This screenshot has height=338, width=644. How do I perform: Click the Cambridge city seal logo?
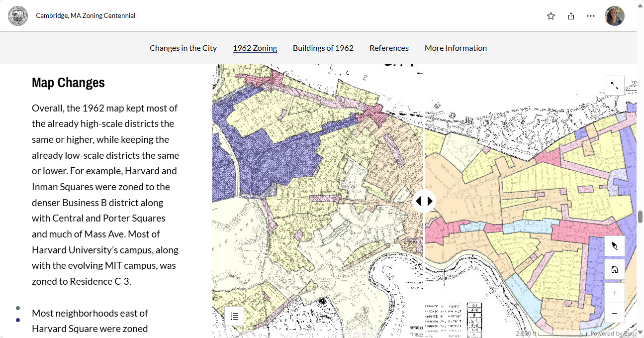coord(18,16)
